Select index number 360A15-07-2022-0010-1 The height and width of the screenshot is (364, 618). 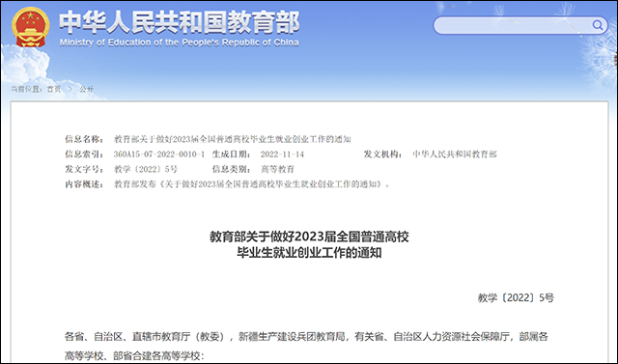159,154
